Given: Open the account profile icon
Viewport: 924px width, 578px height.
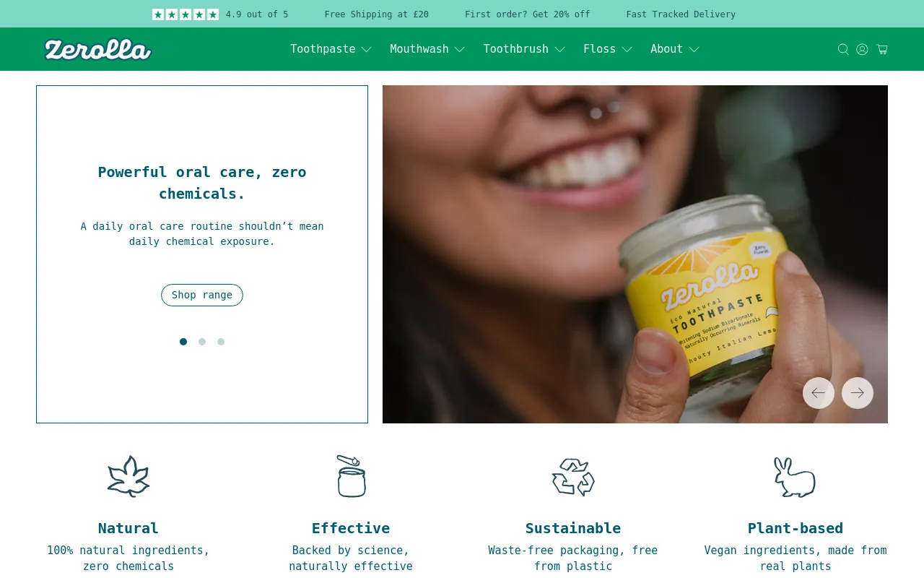Looking at the screenshot, I should click(x=862, y=49).
